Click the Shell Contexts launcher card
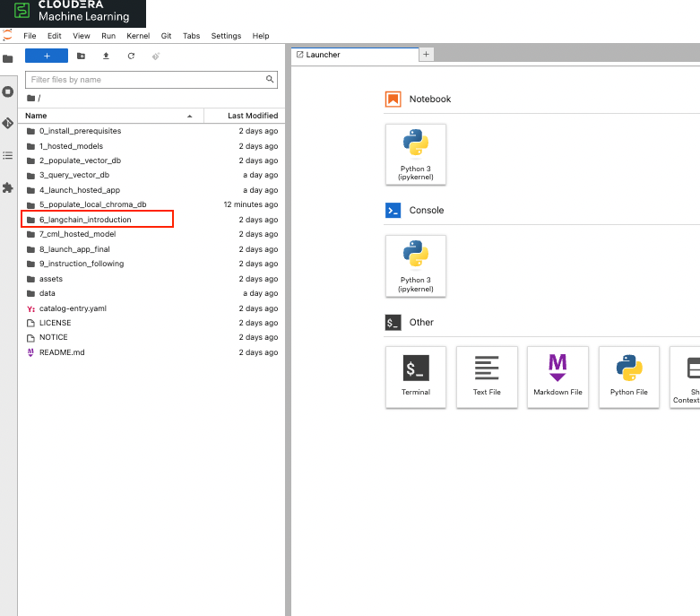The width and height of the screenshot is (700, 616). click(x=685, y=377)
